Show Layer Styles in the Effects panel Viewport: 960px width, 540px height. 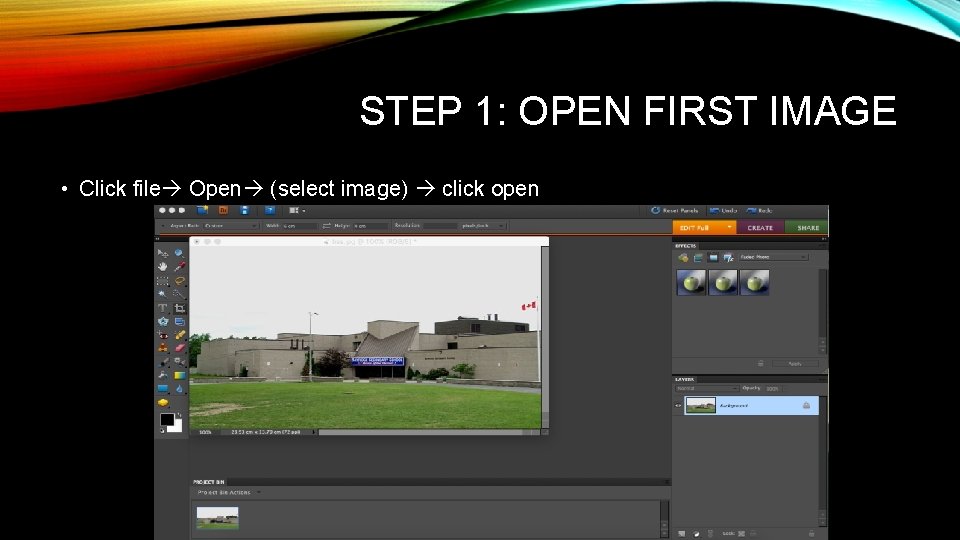pos(698,258)
